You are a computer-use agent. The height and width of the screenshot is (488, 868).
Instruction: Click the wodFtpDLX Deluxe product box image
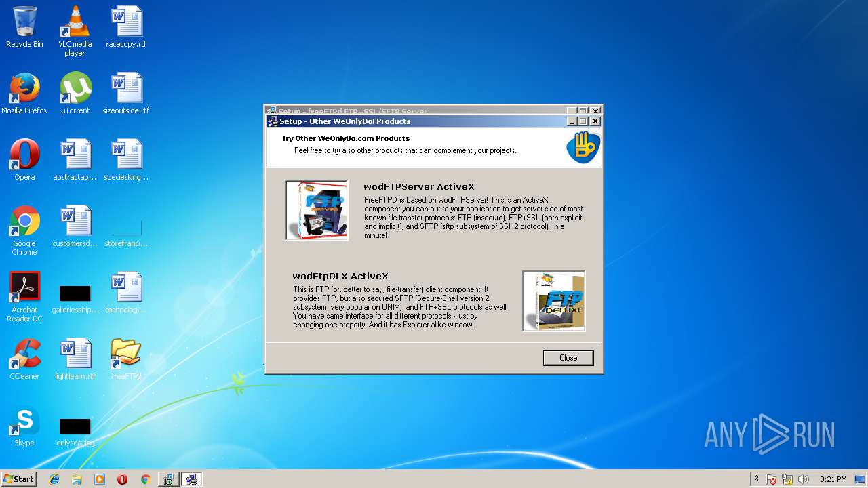[x=554, y=301]
